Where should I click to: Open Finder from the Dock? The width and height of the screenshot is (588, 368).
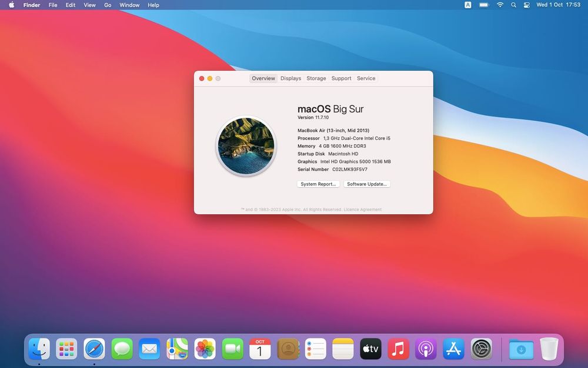tap(39, 349)
